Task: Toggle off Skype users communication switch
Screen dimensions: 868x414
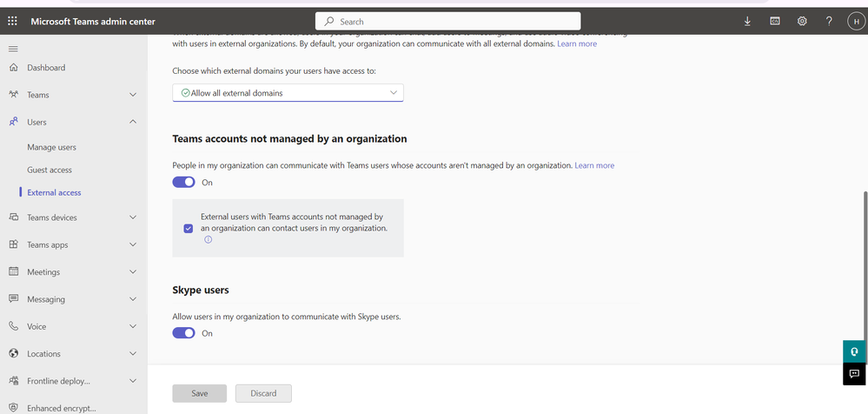Action: [x=184, y=333]
